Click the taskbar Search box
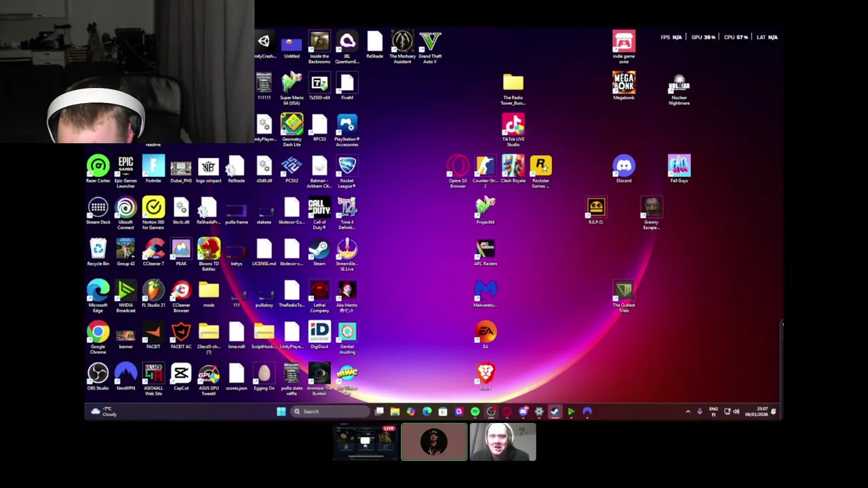 tap(331, 411)
